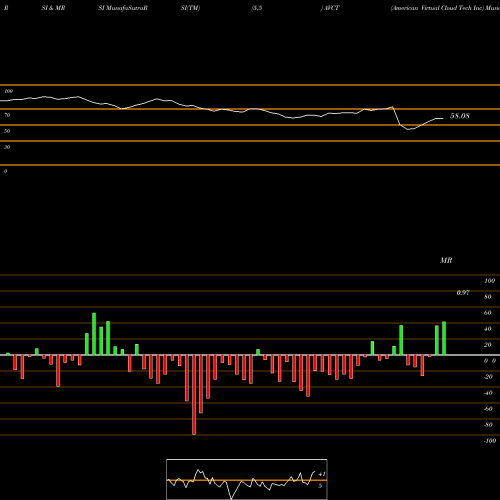The image size is (500, 500).
Task: Click the RSI axis label 50
Action: pos(7,131)
